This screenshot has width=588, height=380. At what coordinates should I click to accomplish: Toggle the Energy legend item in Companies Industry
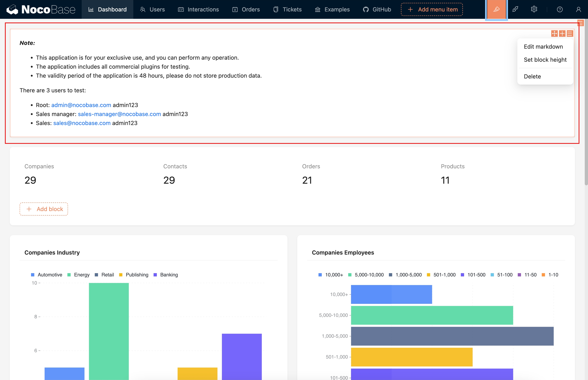click(x=82, y=275)
